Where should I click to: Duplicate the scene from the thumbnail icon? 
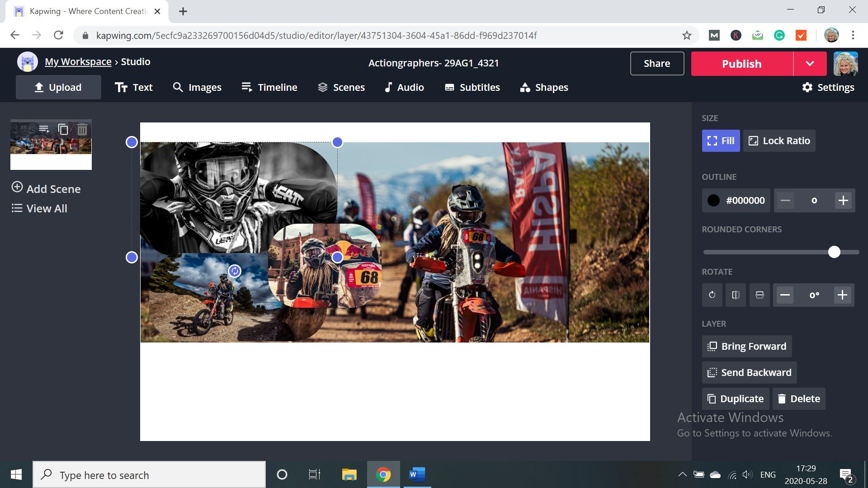63,130
